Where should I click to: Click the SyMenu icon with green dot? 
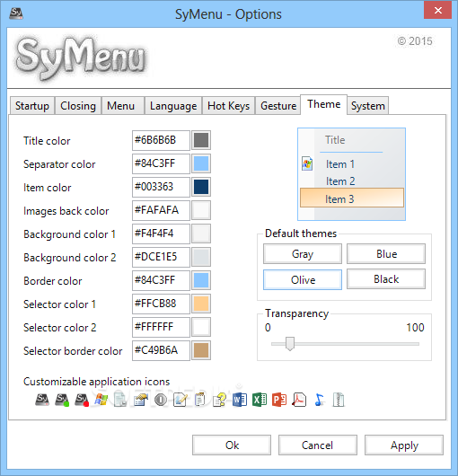62,400
